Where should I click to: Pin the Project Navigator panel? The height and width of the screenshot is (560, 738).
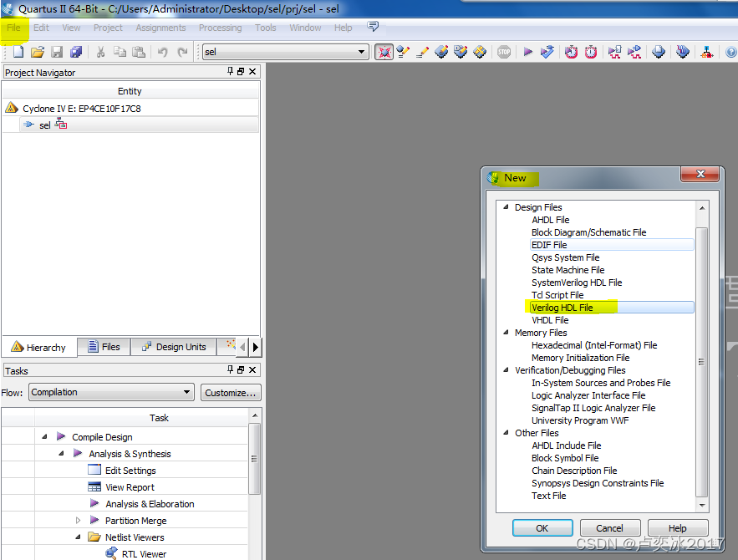(230, 71)
